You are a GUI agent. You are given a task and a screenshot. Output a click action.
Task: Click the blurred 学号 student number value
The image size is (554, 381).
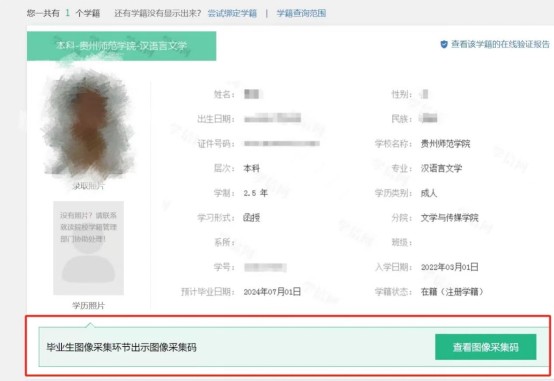point(265,267)
